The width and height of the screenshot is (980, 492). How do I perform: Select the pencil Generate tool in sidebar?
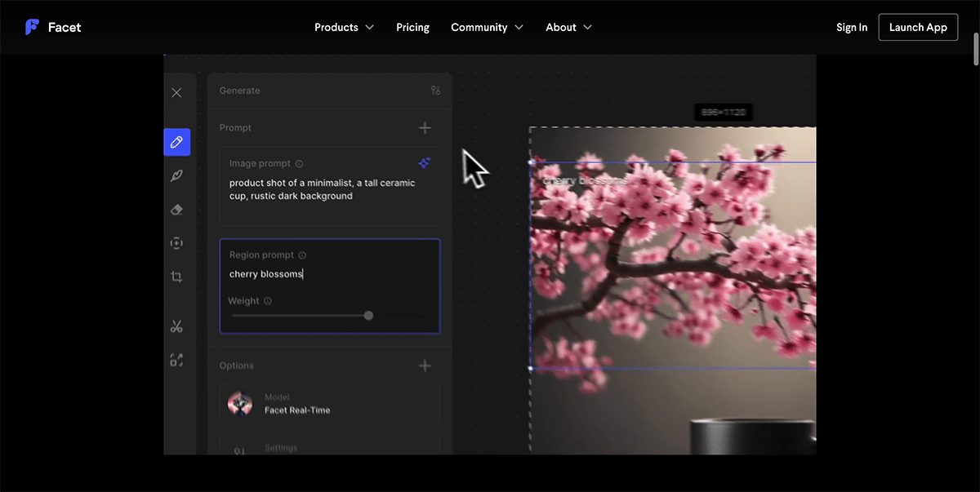coord(176,142)
